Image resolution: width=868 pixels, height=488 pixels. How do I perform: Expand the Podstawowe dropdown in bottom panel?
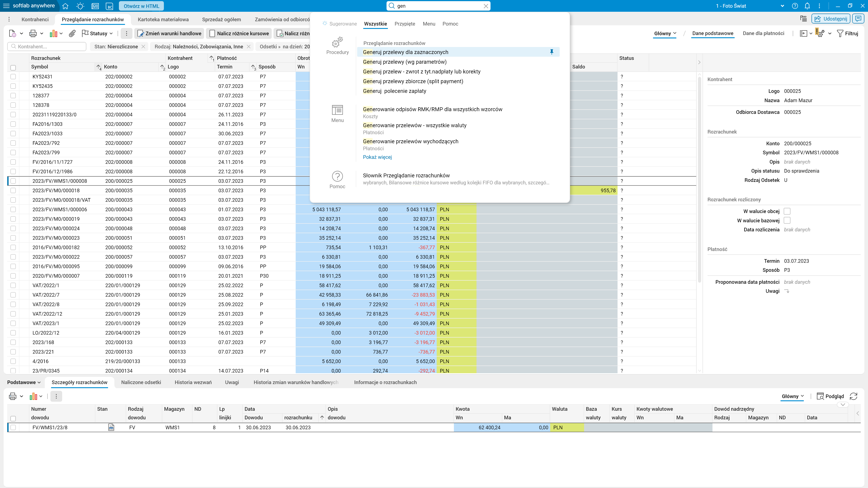24,382
